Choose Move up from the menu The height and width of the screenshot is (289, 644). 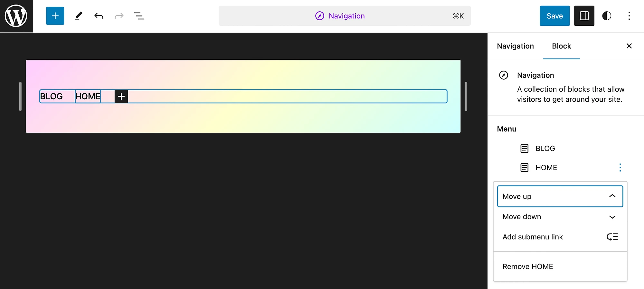point(560,196)
